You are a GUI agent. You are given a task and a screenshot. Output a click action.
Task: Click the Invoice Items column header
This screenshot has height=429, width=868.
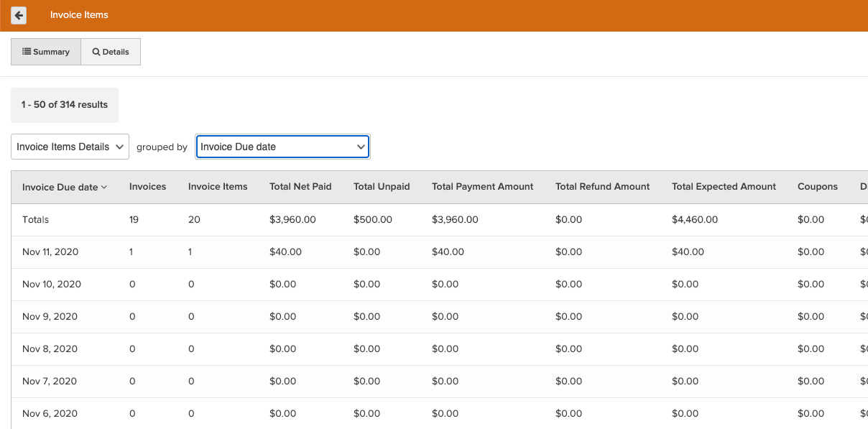tap(218, 187)
